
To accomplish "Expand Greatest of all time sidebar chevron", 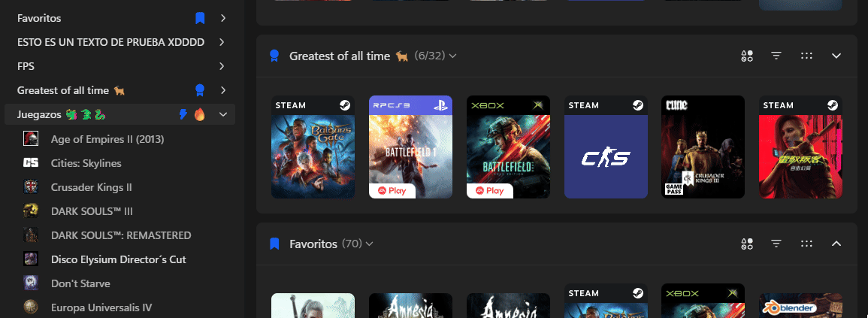I will click(x=222, y=89).
